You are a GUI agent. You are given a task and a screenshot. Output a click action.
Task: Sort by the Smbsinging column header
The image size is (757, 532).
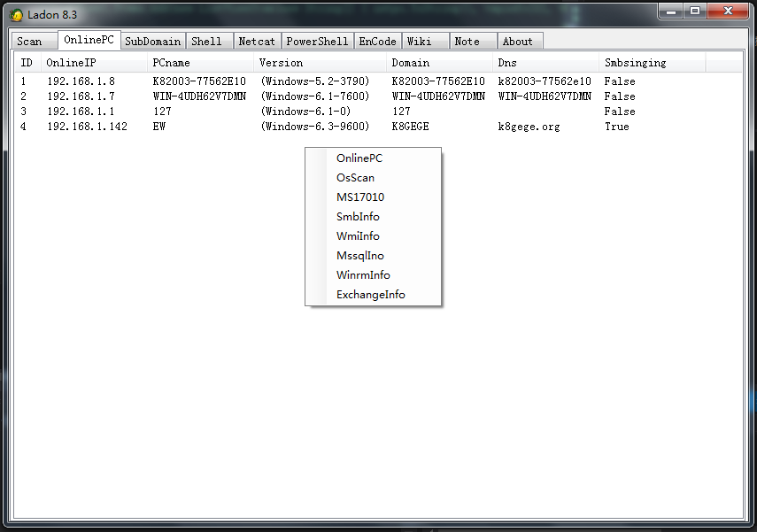pyautogui.click(x=653, y=63)
